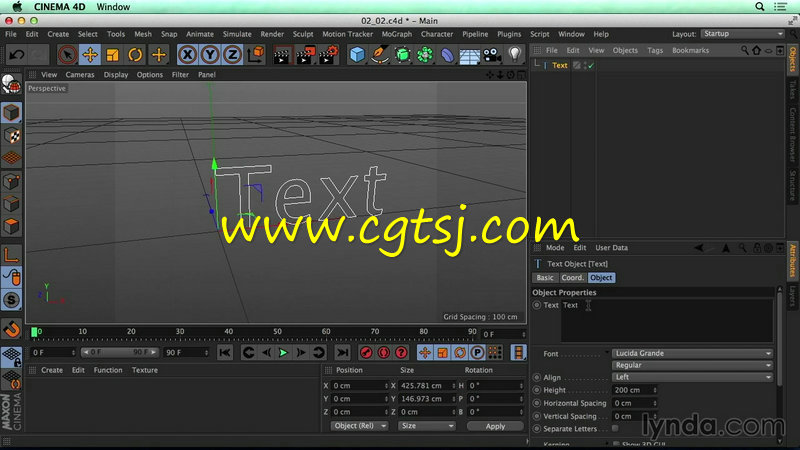Select the Rotate tool

[x=135, y=55]
